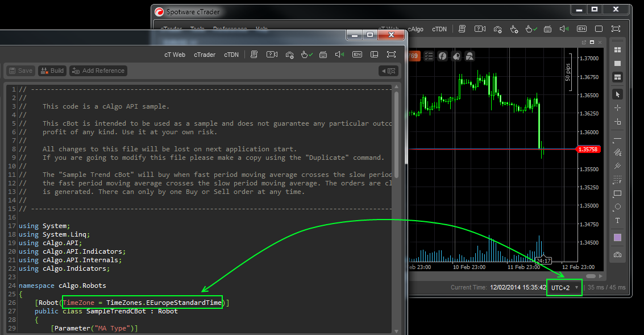Open cAlgo link in cTrader window toolbar
Viewport: 644px width, 335px height.
pos(416,29)
